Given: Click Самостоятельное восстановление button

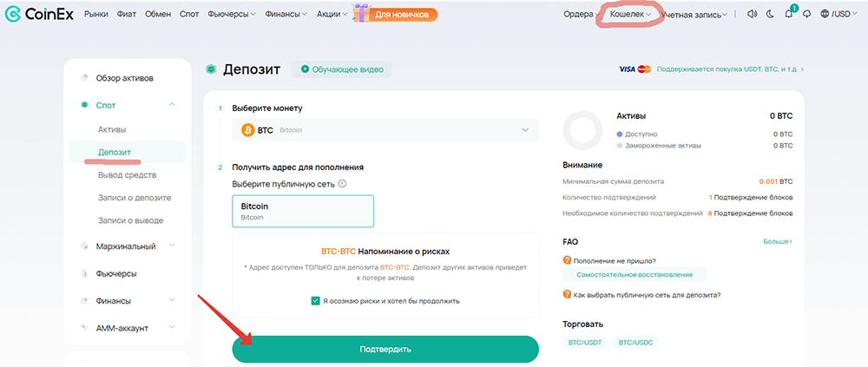Looking at the screenshot, I should pos(635,274).
